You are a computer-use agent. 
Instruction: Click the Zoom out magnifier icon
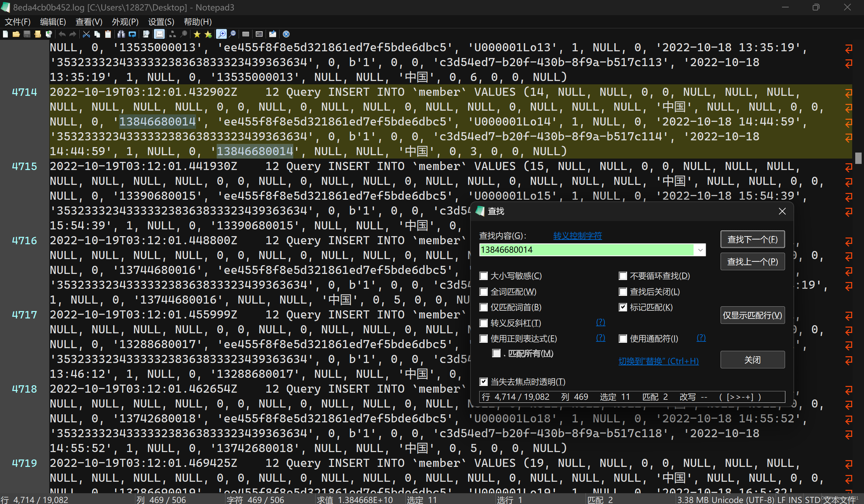pos(233,34)
